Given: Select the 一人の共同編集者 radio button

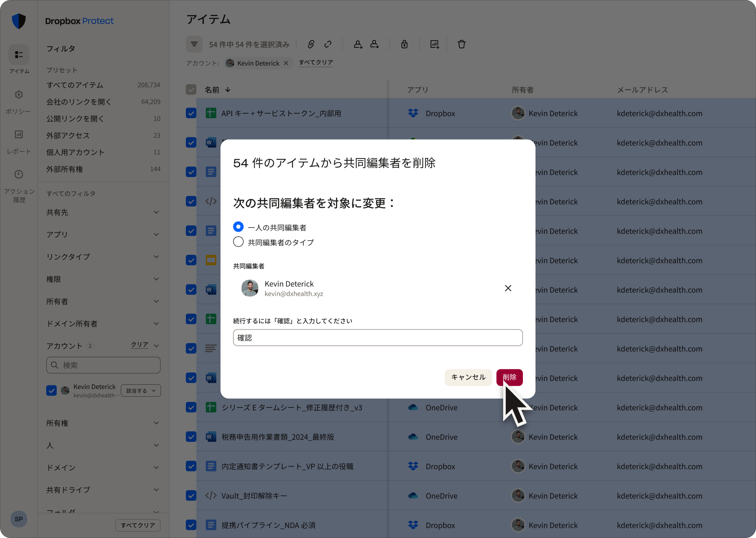Looking at the screenshot, I should [x=238, y=227].
